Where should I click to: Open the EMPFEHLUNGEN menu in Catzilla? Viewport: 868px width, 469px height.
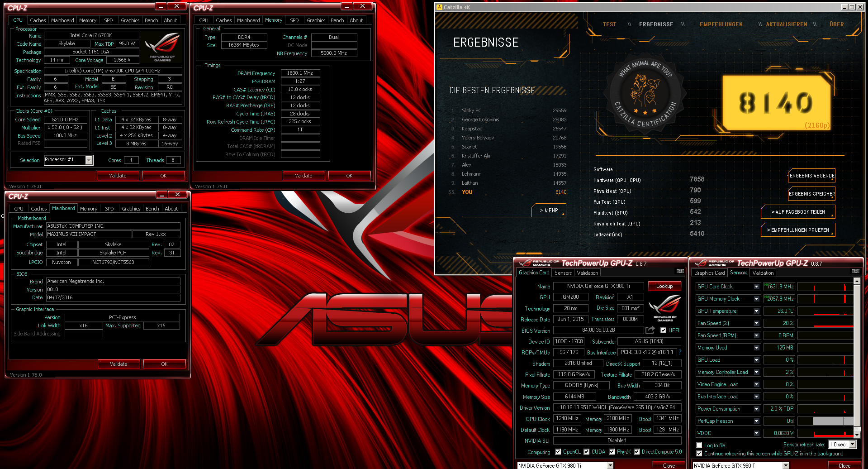tap(721, 24)
